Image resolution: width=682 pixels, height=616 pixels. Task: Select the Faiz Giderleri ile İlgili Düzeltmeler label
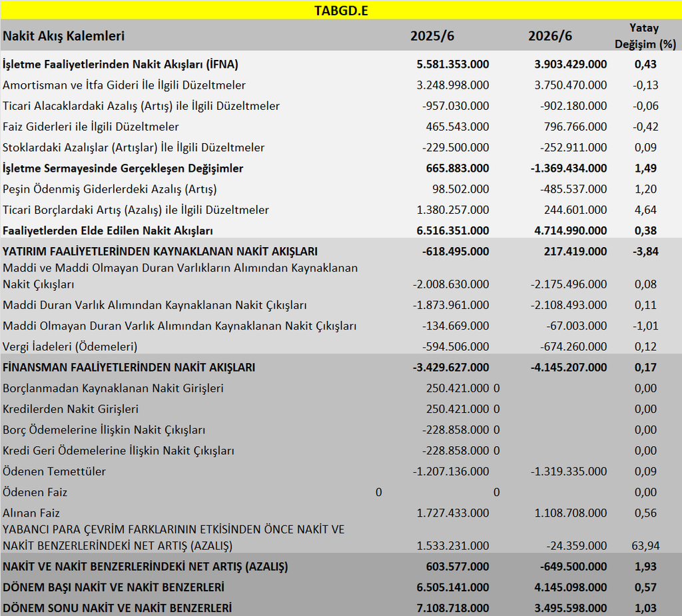(x=91, y=127)
